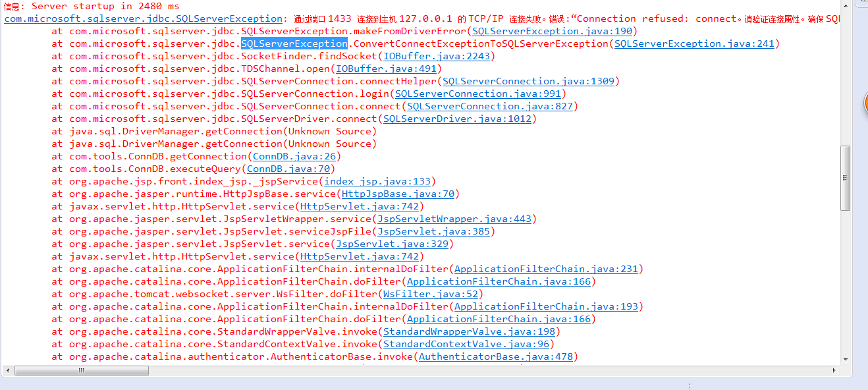868x390 pixels.
Task: Go to StandardWrapperValve.java:198 link
Action: [x=469, y=331]
